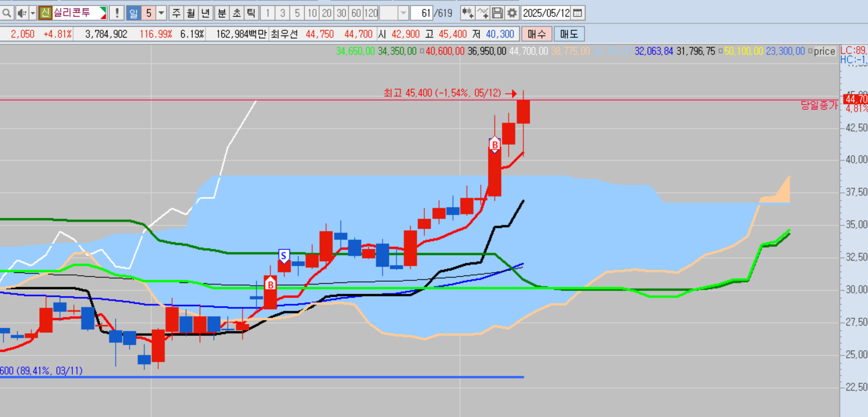Click the B buy marker above the cloud
Screen dimensions: 868x417
pos(495,145)
